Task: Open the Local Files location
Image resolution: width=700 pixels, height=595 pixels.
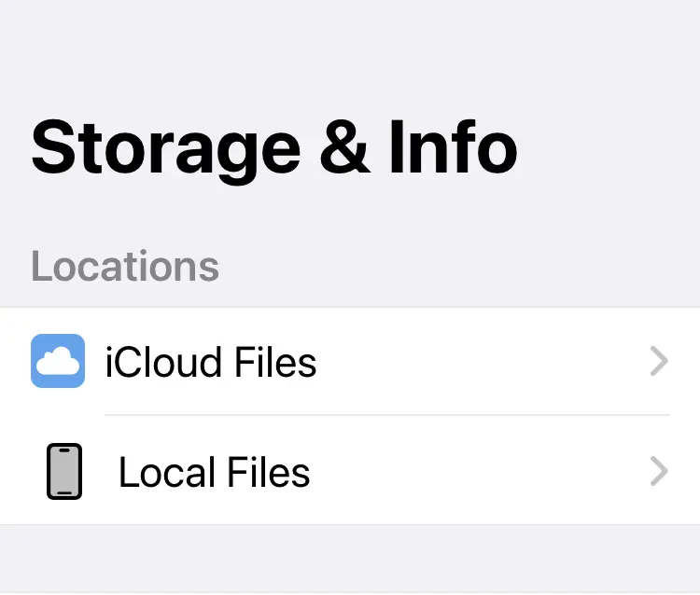Action: (214, 473)
